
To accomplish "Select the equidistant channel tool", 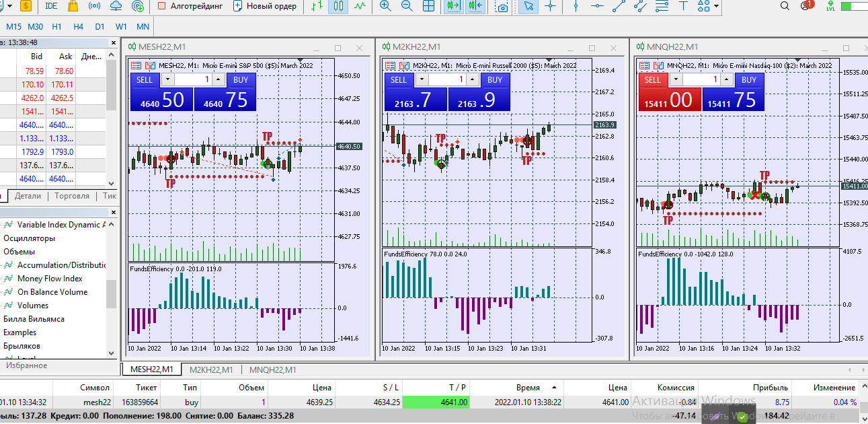I will pos(641,6).
